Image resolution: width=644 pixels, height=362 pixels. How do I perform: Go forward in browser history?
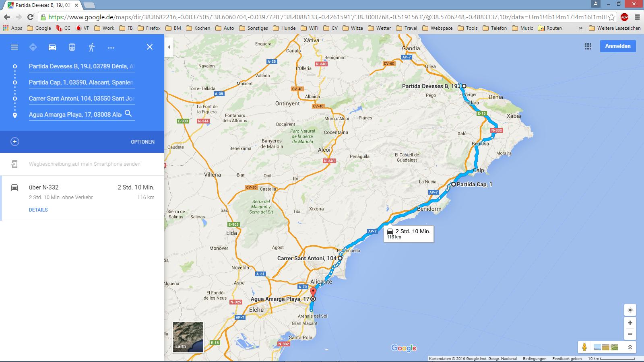coord(19,17)
